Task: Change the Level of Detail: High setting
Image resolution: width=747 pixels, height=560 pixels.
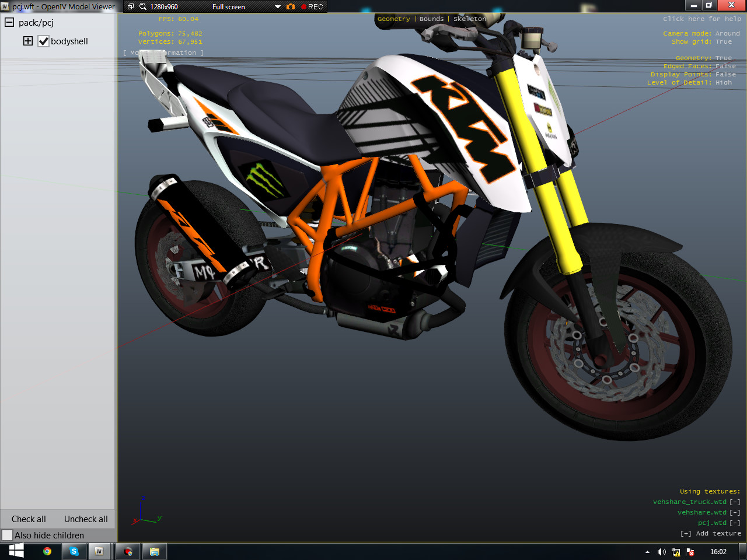Action: pyautogui.click(x=689, y=83)
